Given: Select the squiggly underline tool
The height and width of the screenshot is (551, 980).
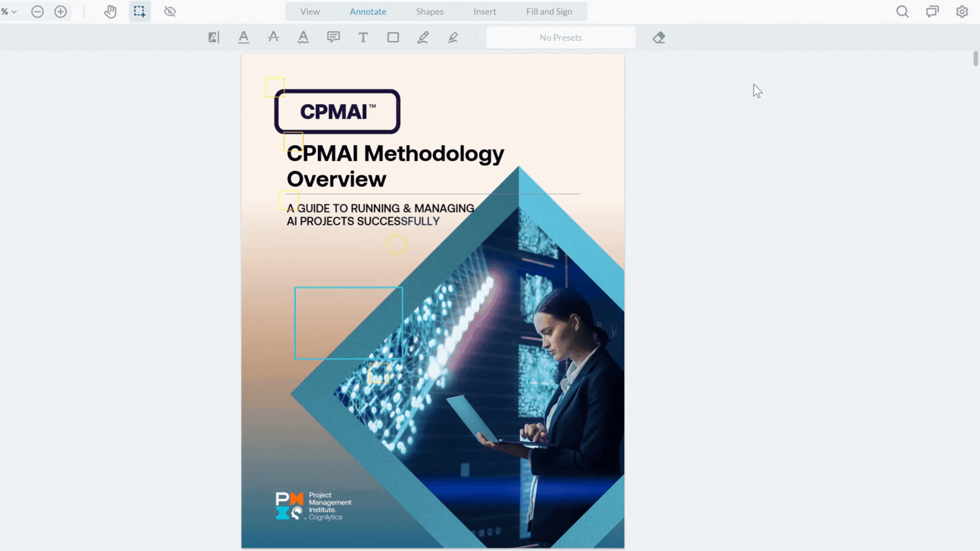Looking at the screenshot, I should 303,37.
